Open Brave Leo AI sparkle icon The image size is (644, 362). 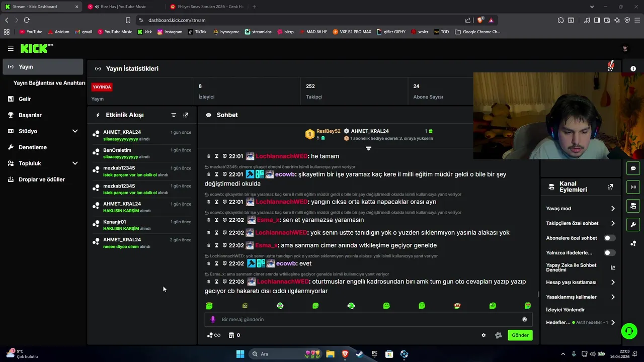click(x=618, y=20)
